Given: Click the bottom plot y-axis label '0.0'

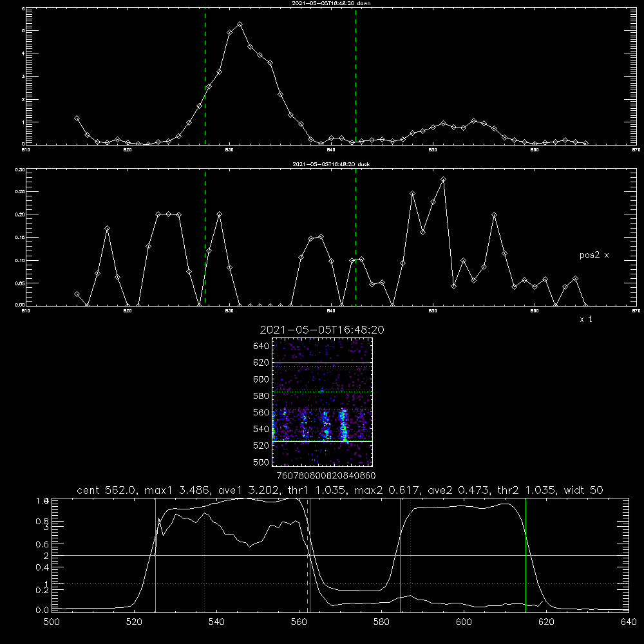Looking at the screenshot, I should [x=43, y=611].
